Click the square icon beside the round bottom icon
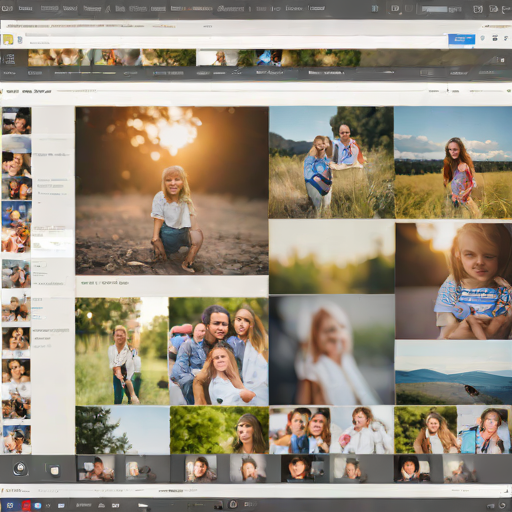 pos(54,470)
